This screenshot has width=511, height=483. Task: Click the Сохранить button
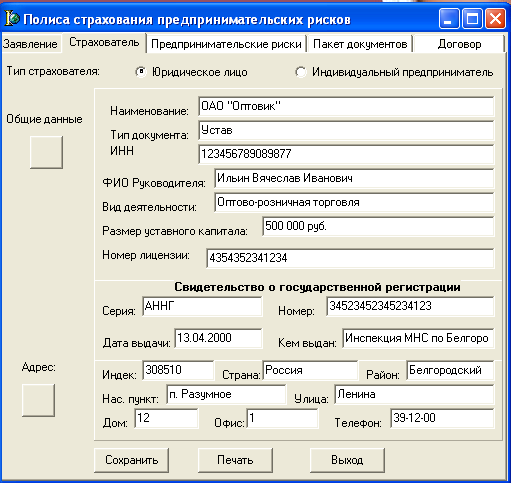[131, 460]
